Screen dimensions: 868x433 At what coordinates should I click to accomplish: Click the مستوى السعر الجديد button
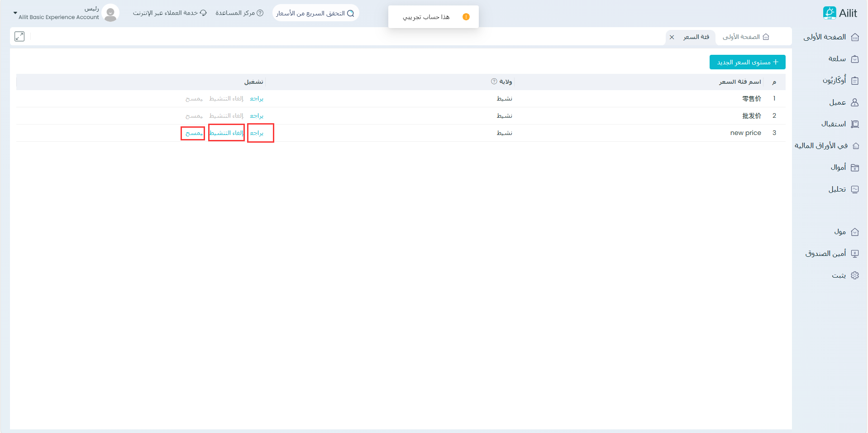coord(747,62)
